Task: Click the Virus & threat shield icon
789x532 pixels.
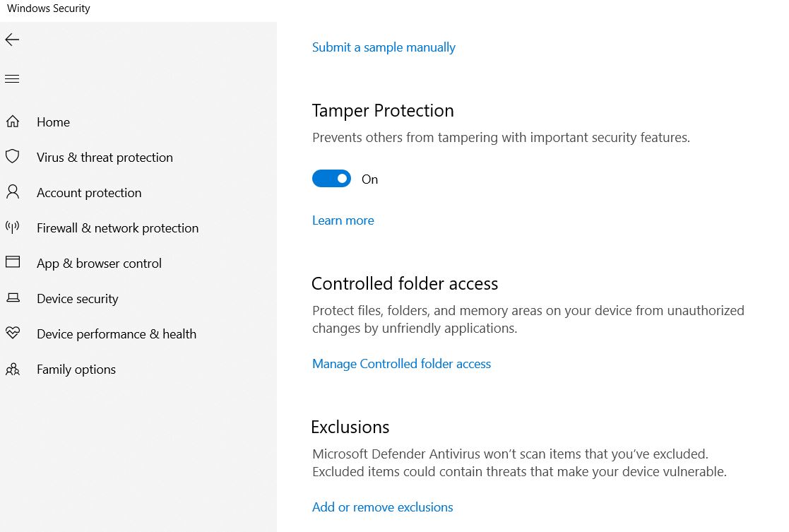Action: (x=13, y=157)
